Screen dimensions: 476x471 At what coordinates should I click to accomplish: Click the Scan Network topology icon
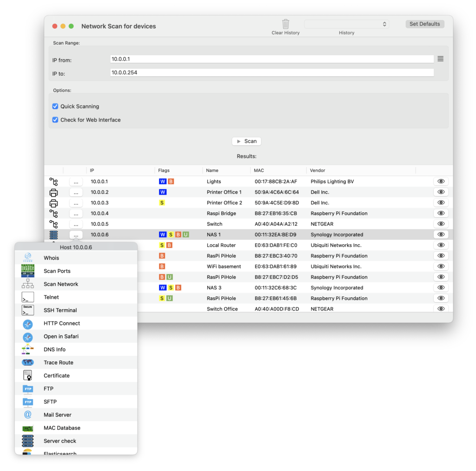27,284
